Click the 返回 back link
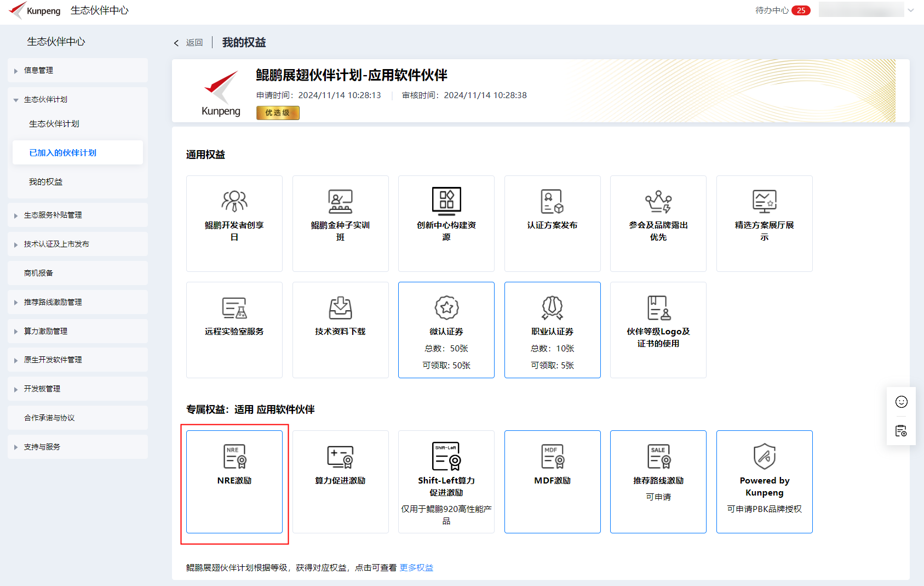Image resolution: width=924 pixels, height=586 pixels. [194, 42]
